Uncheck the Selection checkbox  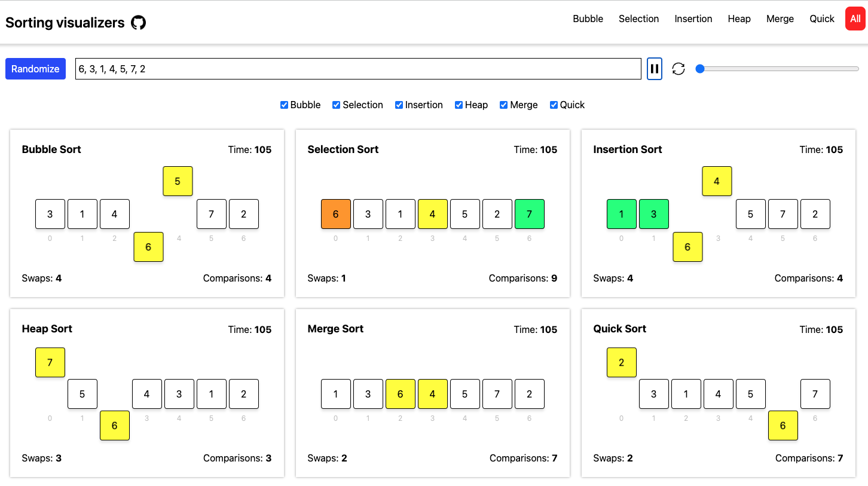click(x=336, y=105)
